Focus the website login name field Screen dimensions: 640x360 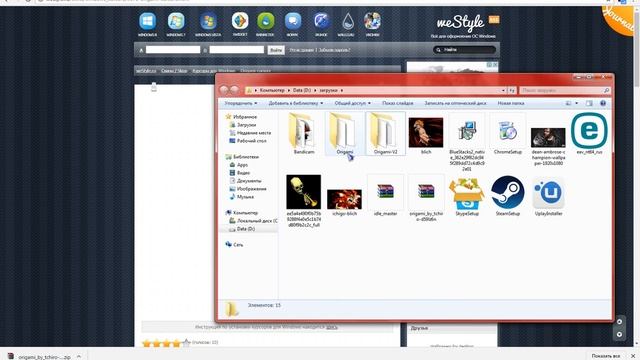[x=173, y=50]
